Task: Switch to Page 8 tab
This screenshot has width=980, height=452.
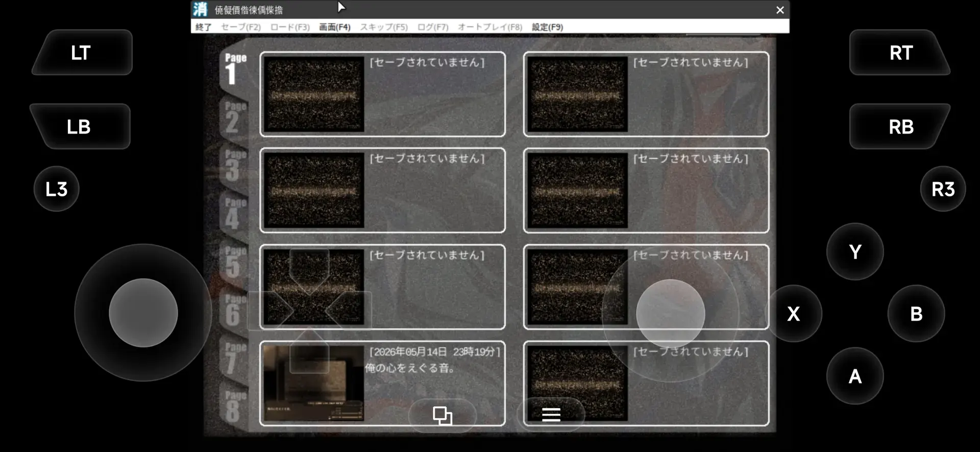Action: (x=234, y=406)
